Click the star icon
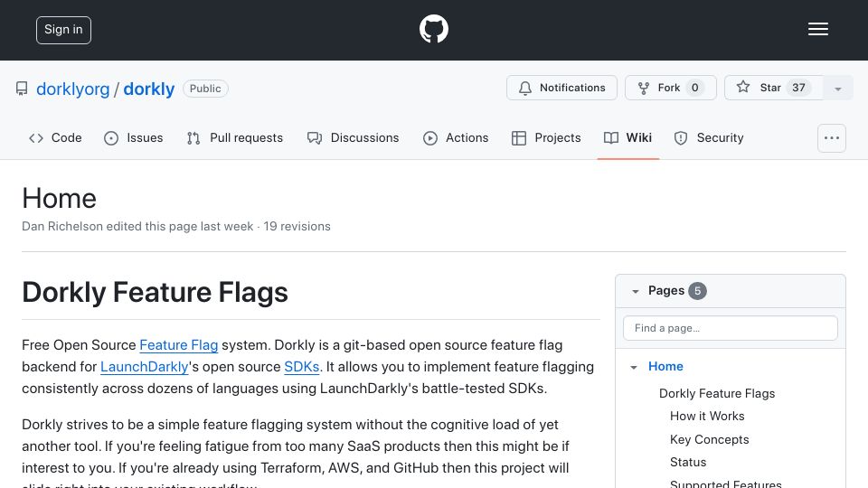This screenshot has height=488, width=868. 743,87
